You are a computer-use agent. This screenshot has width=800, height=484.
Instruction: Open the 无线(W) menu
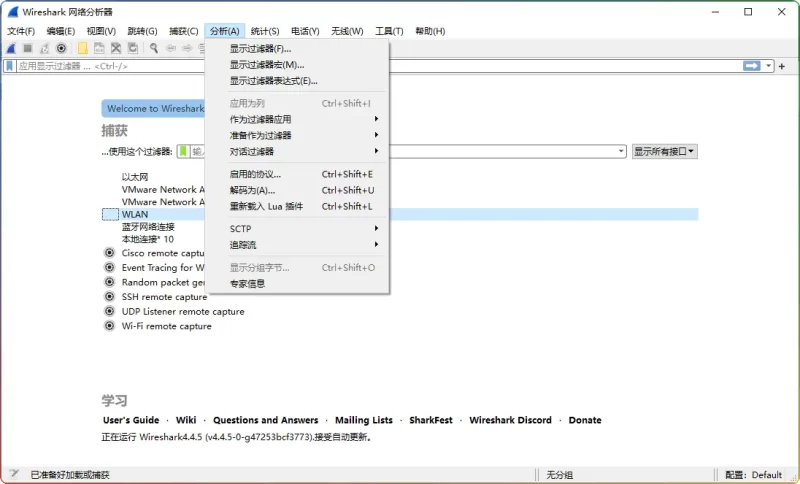pyautogui.click(x=347, y=31)
